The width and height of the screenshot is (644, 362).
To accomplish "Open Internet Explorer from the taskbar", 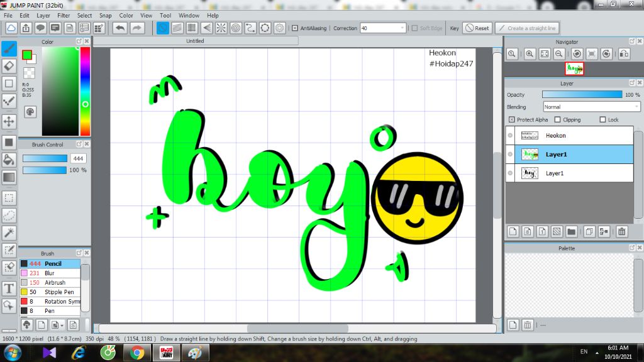I will click(78, 353).
